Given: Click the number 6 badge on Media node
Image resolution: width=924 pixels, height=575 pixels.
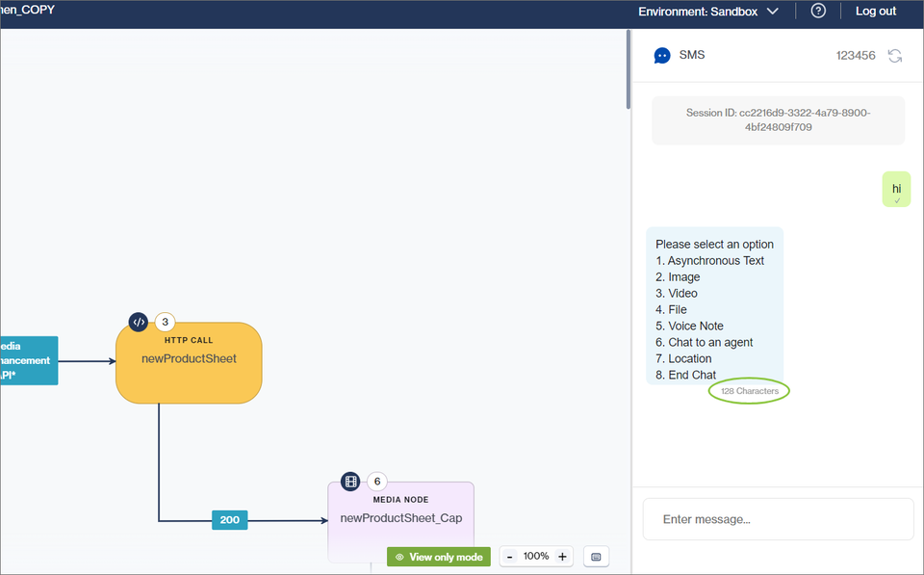Looking at the screenshot, I should pyautogui.click(x=376, y=482).
